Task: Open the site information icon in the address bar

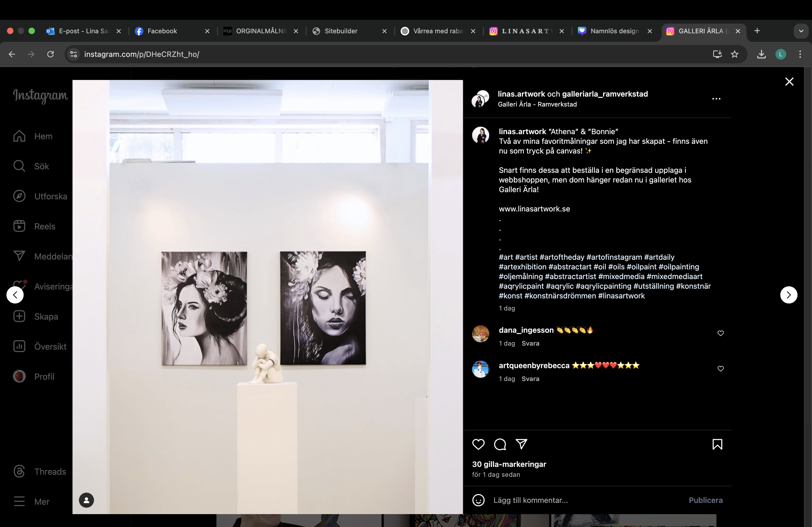Action: [x=73, y=54]
